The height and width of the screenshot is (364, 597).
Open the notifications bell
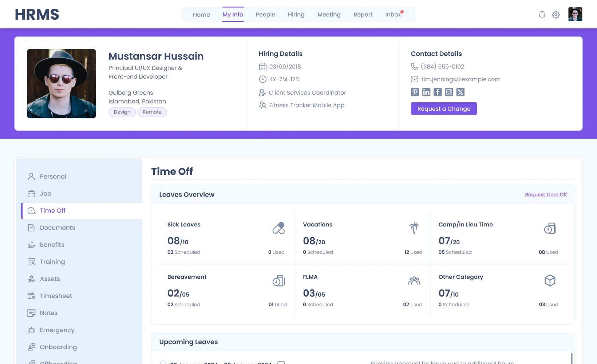tap(542, 15)
